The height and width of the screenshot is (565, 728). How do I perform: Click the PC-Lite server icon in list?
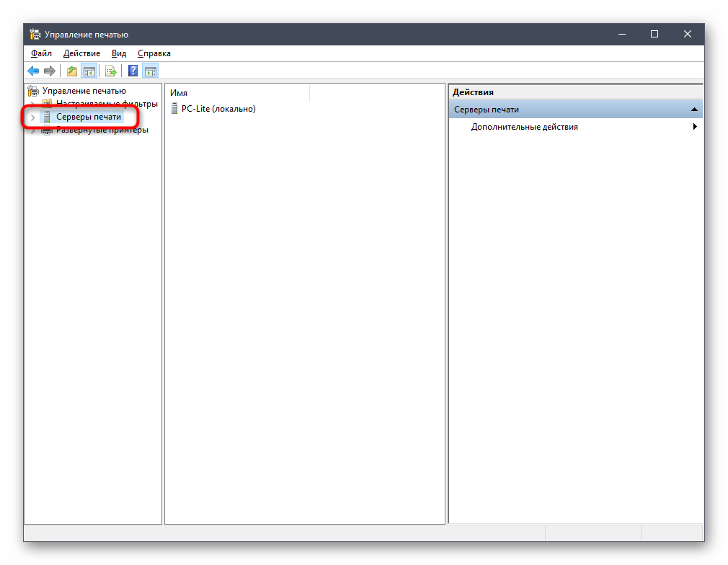(x=174, y=109)
